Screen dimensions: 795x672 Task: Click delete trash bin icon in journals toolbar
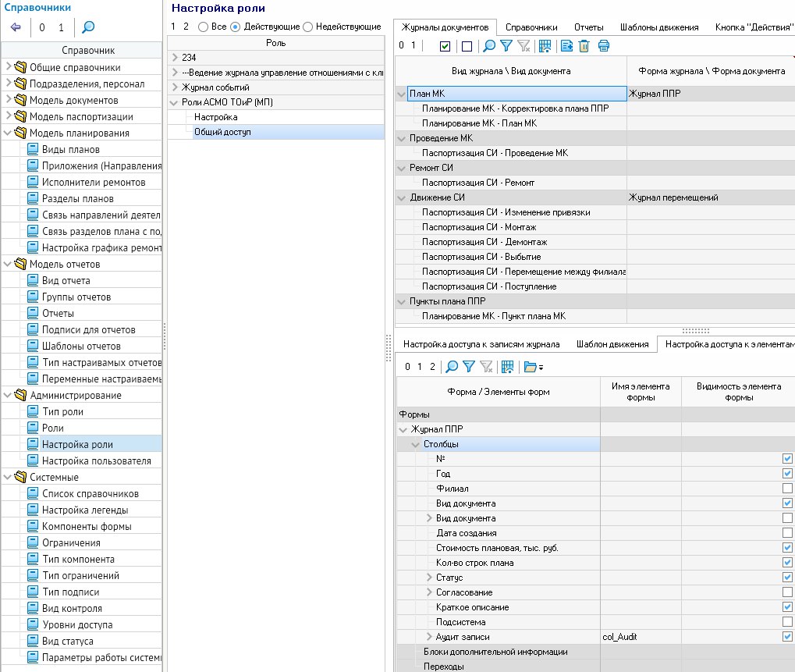coord(584,46)
